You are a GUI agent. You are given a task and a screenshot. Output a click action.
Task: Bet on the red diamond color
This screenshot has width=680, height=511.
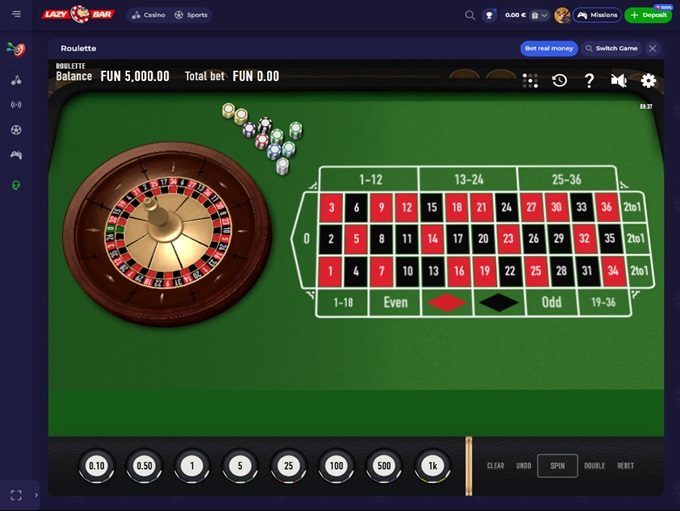tap(447, 302)
